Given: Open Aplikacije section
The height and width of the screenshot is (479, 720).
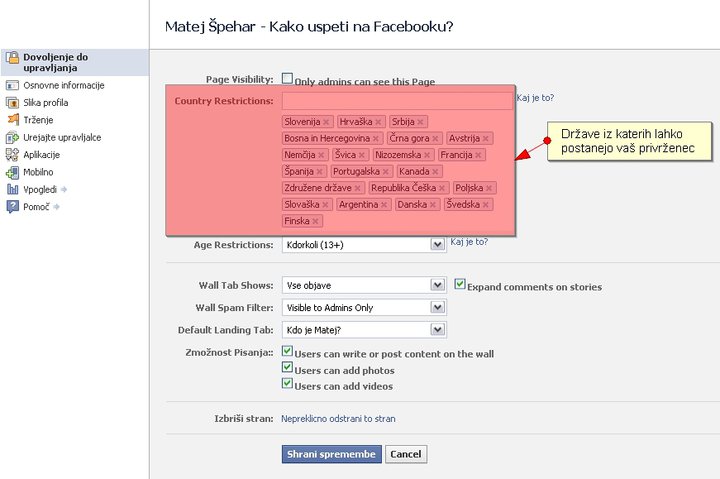Looking at the screenshot, I should [x=41, y=155].
